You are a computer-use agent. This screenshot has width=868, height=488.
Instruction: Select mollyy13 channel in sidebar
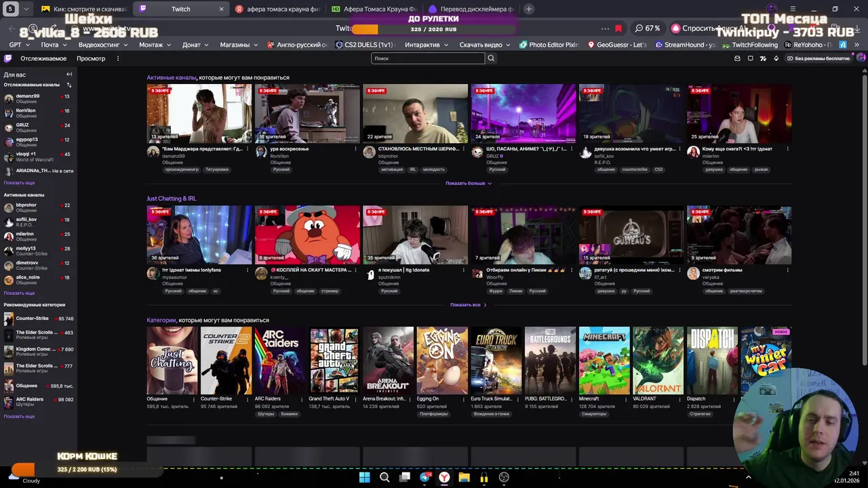click(38, 251)
